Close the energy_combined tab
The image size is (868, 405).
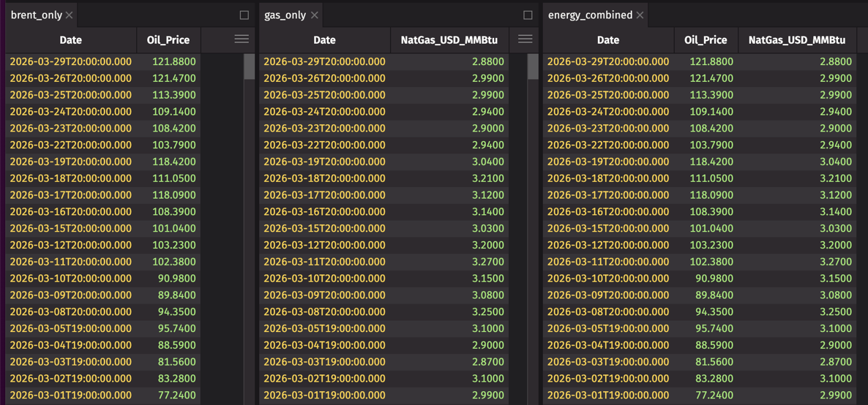(640, 15)
